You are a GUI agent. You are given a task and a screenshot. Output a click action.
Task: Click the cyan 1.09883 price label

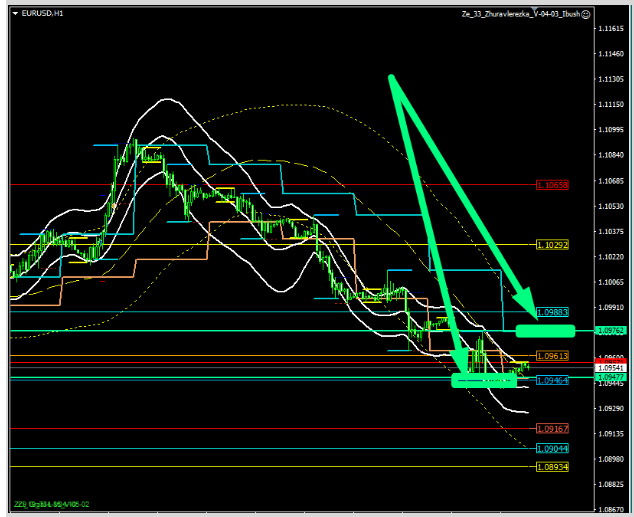click(x=552, y=312)
